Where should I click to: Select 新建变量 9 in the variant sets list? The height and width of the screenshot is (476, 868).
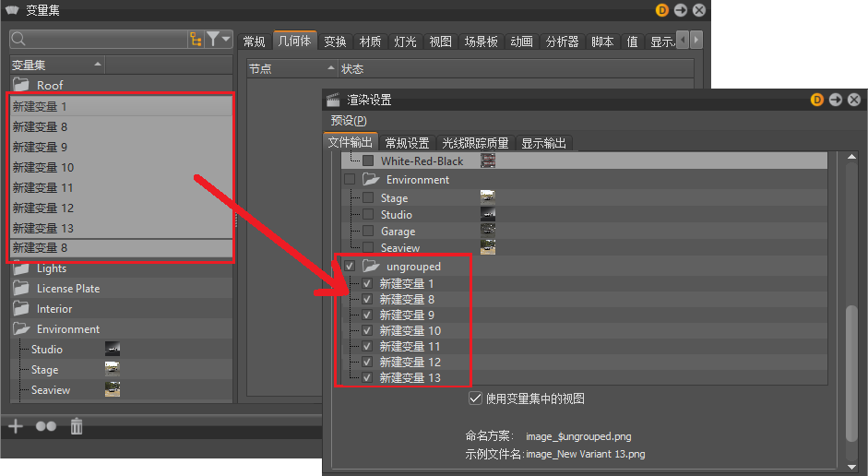click(x=121, y=148)
